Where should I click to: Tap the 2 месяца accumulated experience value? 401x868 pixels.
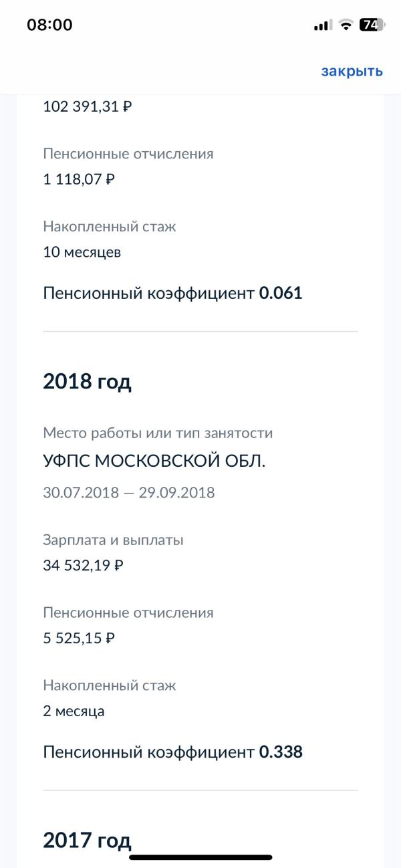pyautogui.click(x=74, y=711)
